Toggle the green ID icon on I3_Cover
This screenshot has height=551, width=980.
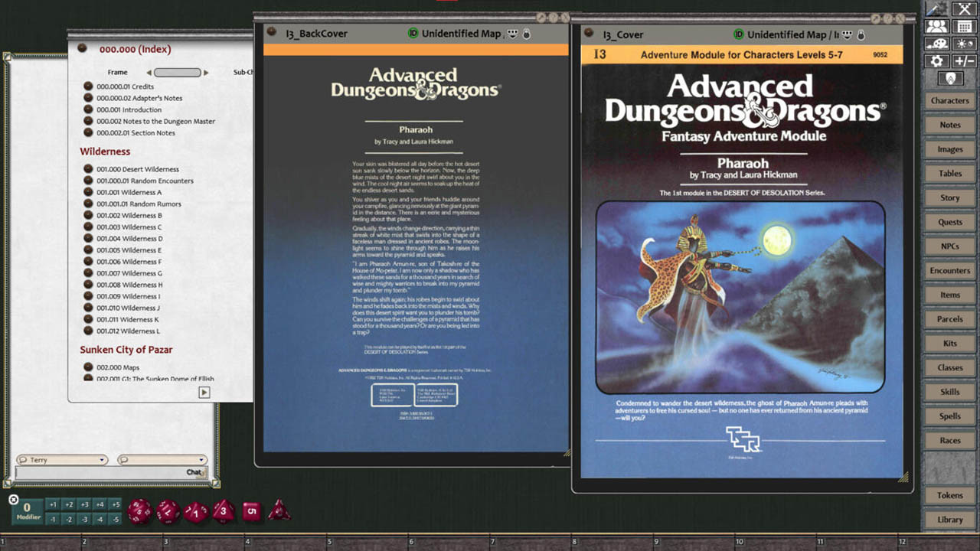pos(739,34)
